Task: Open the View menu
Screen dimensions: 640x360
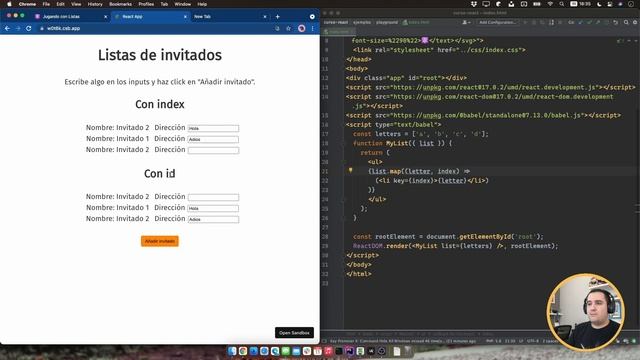Action: pos(76,4)
